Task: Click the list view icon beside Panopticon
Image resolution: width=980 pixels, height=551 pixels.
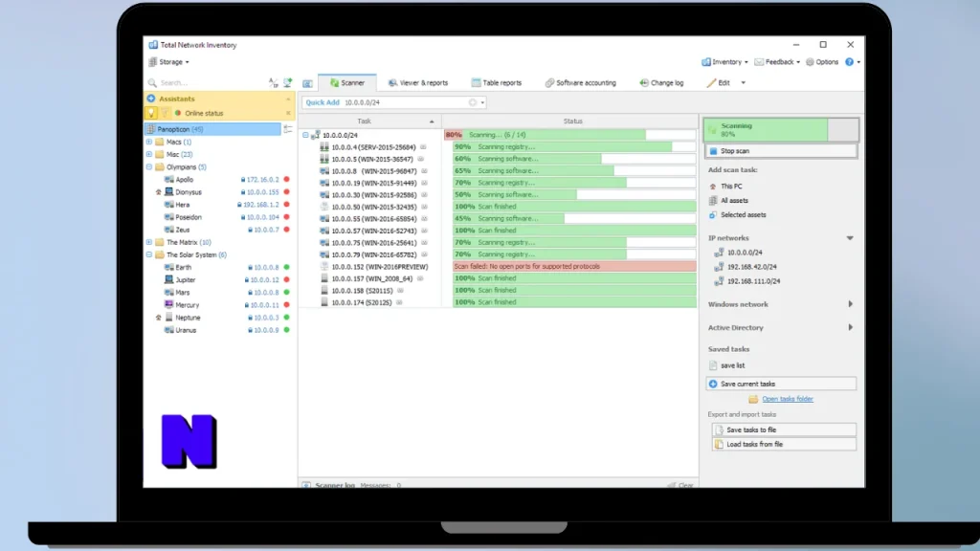Action: pos(288,129)
